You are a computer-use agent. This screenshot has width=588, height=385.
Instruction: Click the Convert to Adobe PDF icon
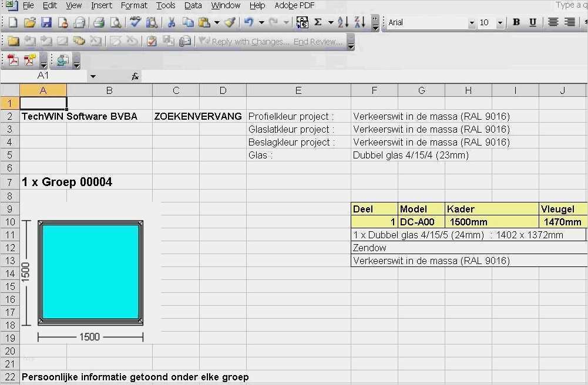tap(12, 60)
